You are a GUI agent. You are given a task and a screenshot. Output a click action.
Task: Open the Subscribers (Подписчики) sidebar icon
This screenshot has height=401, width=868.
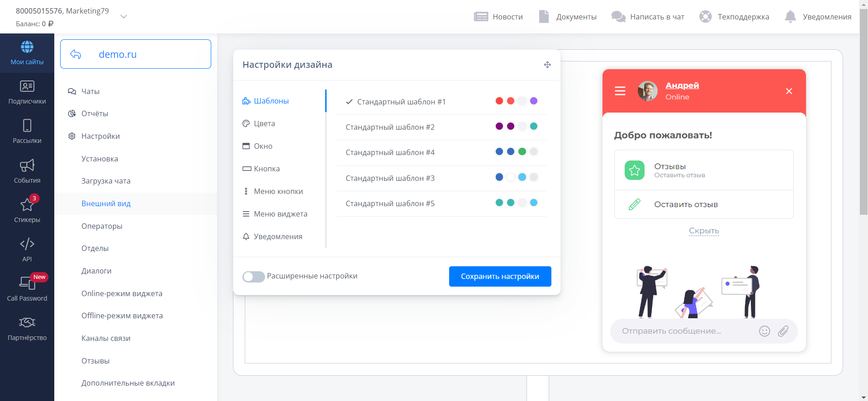(x=27, y=86)
